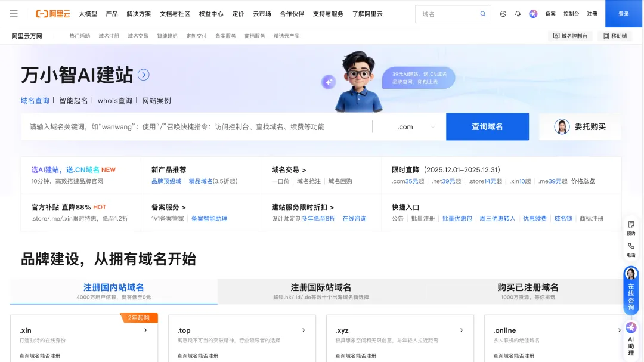Open the 大模型 menu
Screen dimensions: 644x362
click(x=88, y=14)
